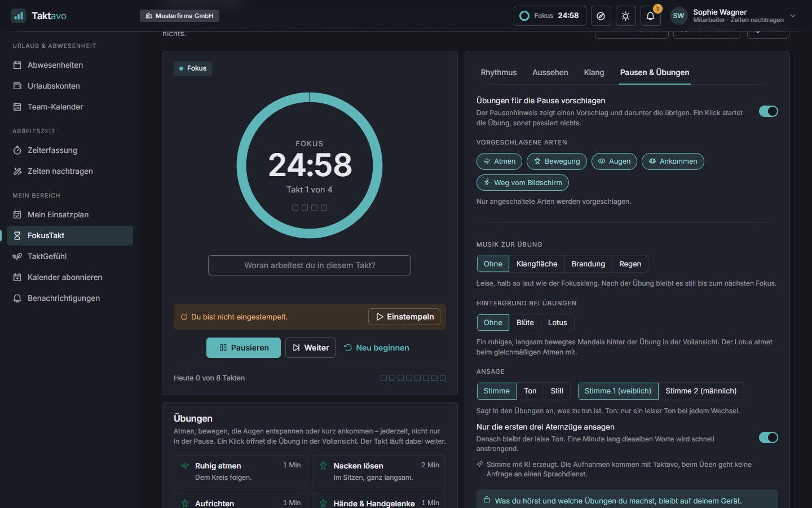Choose Stimme 2 (männlich)
The width and height of the screenshot is (812, 508).
(701, 391)
